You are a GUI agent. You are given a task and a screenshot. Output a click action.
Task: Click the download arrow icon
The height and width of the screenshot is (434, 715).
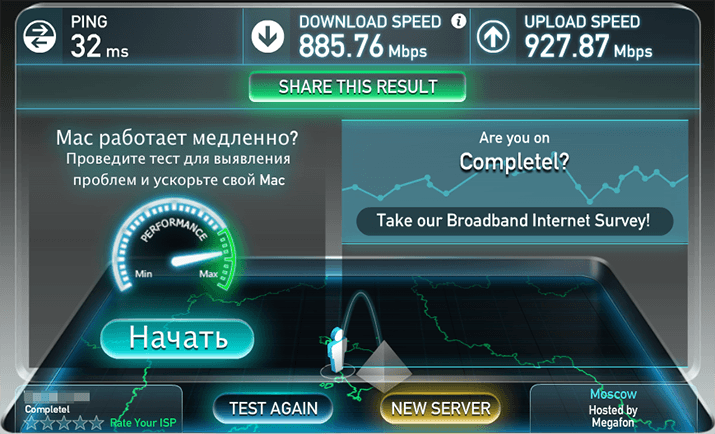pyautogui.click(x=267, y=36)
